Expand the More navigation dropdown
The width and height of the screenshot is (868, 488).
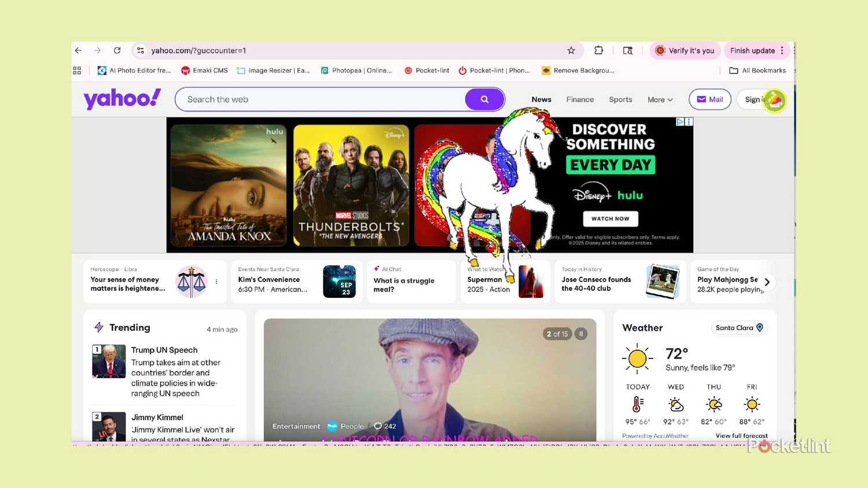660,99
